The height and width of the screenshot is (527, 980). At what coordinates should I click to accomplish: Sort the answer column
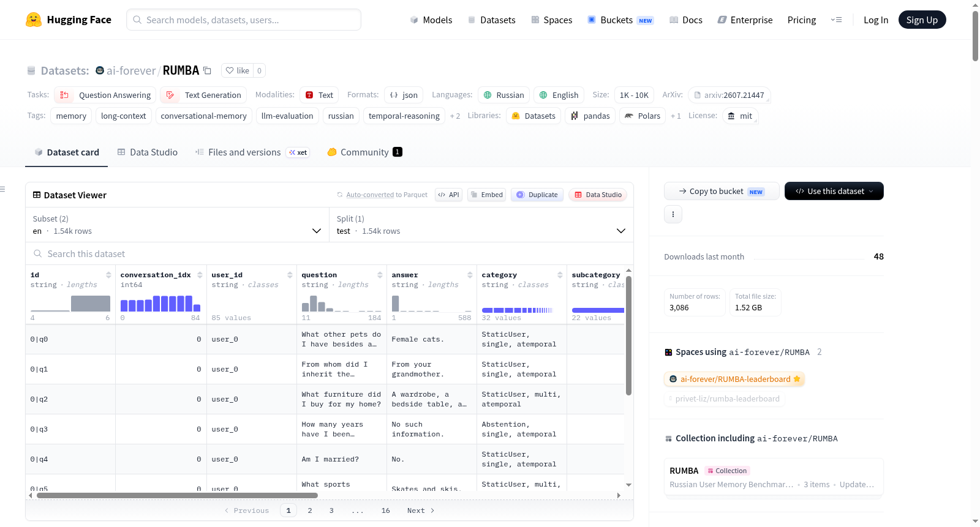470,275
